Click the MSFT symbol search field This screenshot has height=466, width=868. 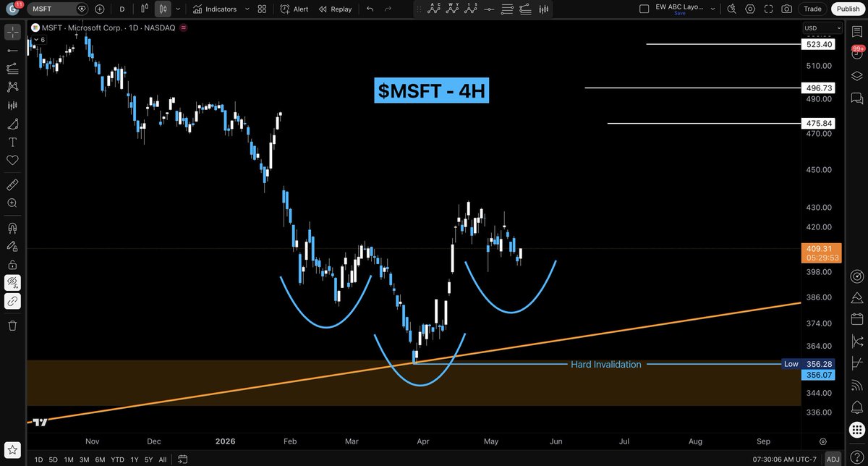tap(59, 9)
